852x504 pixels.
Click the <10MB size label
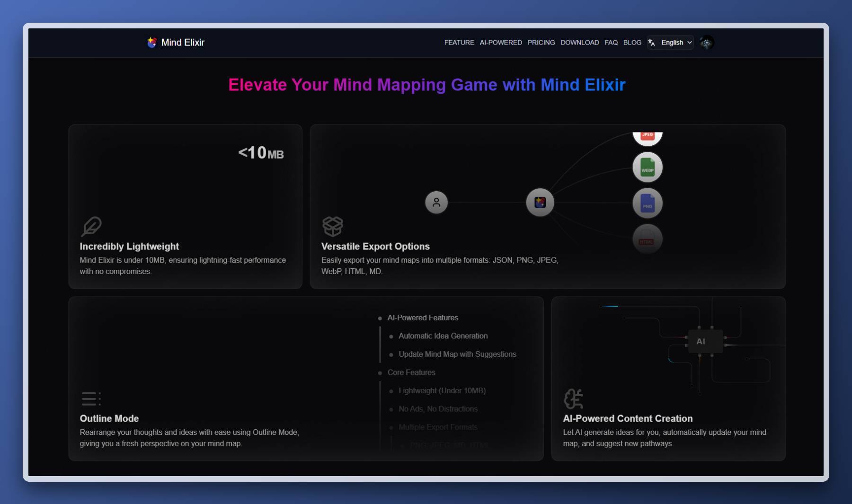pyautogui.click(x=261, y=153)
